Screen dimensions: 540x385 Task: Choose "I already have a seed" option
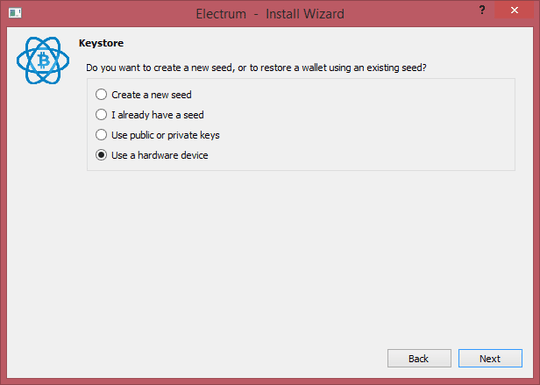point(149,115)
